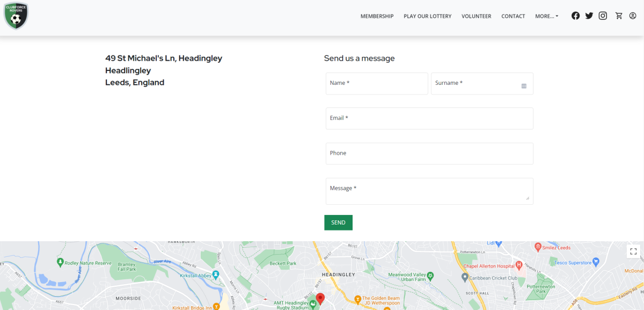Click the green SEND button

tap(338, 222)
